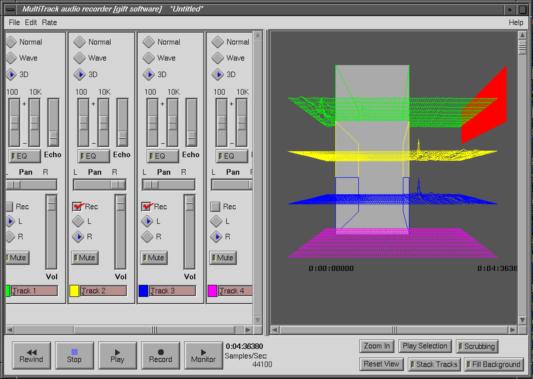Toggle the Stack Tracks button
The width and height of the screenshot is (533, 379).
[434, 364]
